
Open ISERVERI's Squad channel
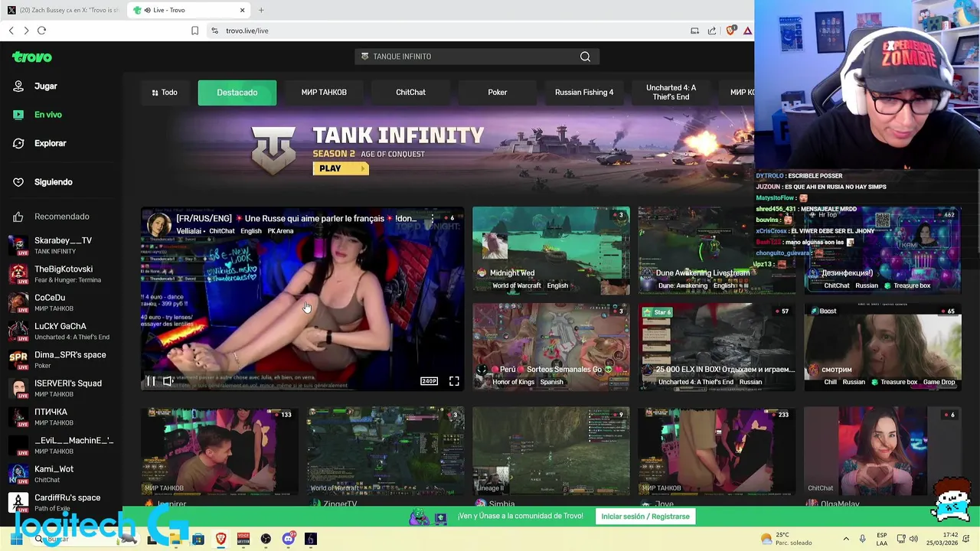pos(61,388)
